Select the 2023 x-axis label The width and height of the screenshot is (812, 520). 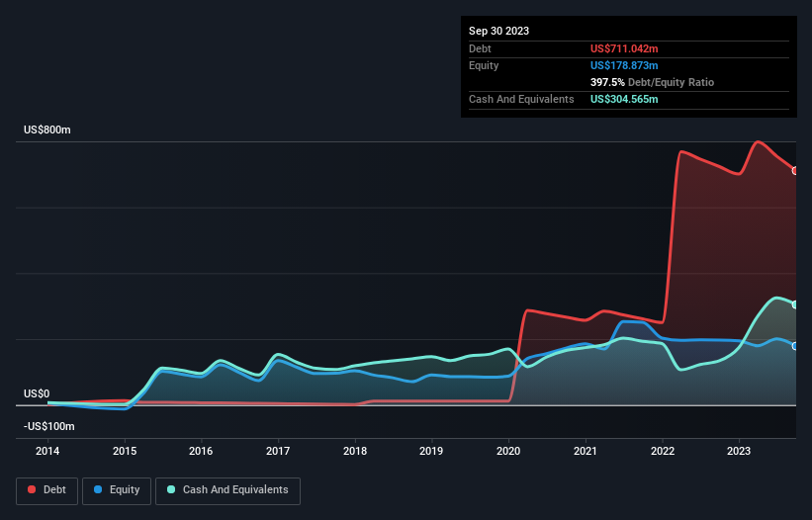[739, 450]
